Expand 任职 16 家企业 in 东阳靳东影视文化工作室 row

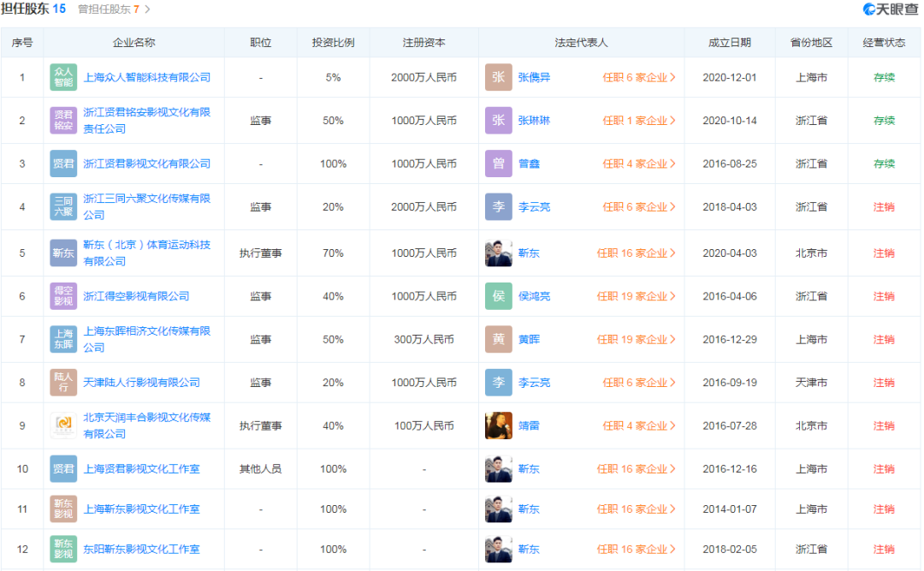637,550
